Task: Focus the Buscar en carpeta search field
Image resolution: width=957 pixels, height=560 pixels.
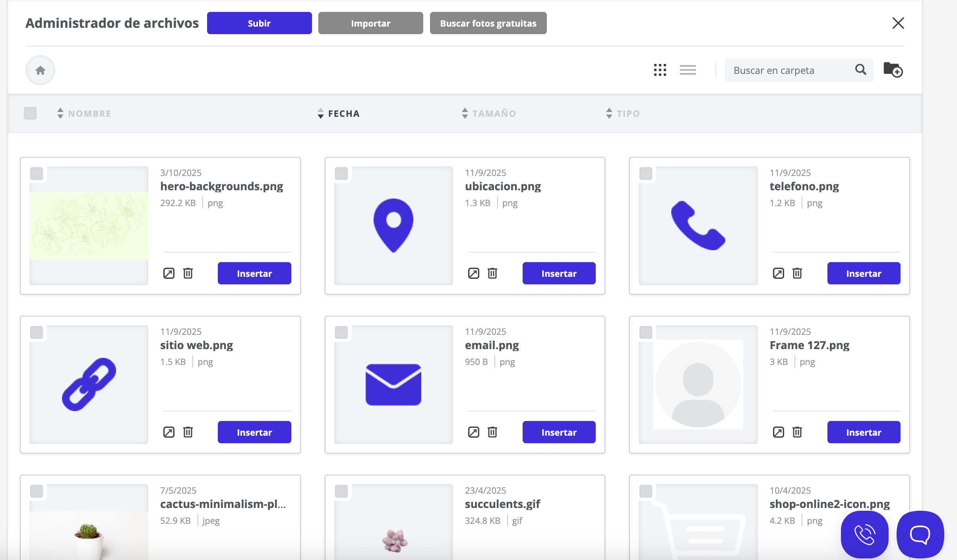Action: click(787, 70)
